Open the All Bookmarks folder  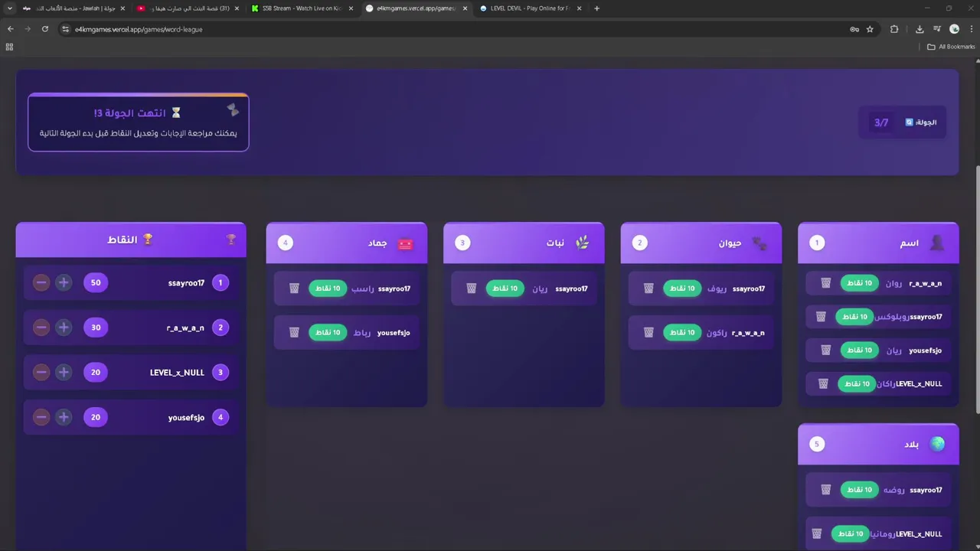coord(951,47)
